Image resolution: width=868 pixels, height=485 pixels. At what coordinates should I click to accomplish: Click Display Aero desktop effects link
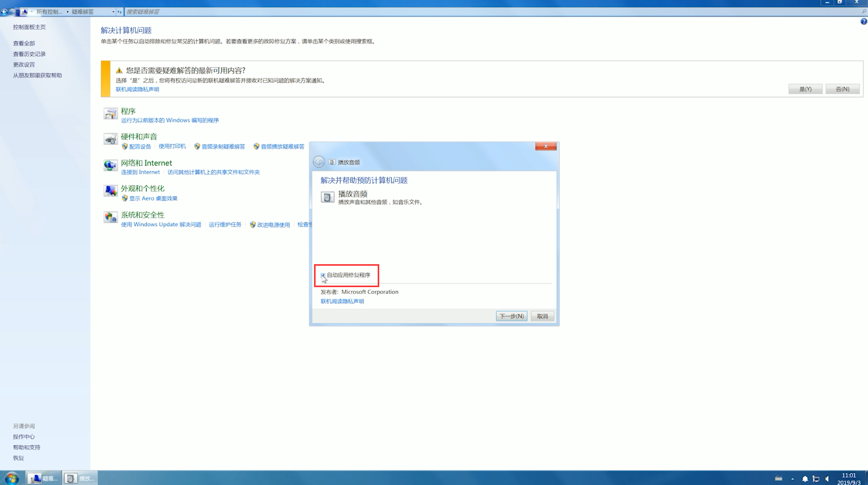153,198
